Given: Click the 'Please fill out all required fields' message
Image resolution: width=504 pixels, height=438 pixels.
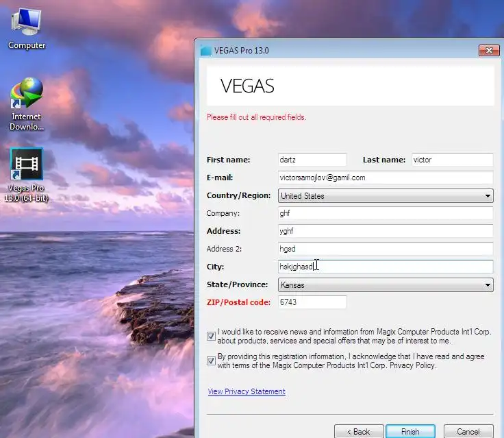Looking at the screenshot, I should 257,117.
